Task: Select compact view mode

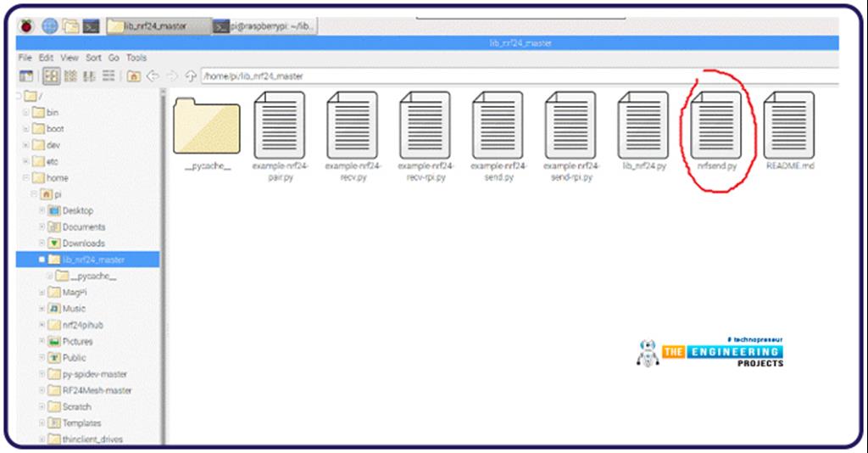Action: (x=89, y=75)
